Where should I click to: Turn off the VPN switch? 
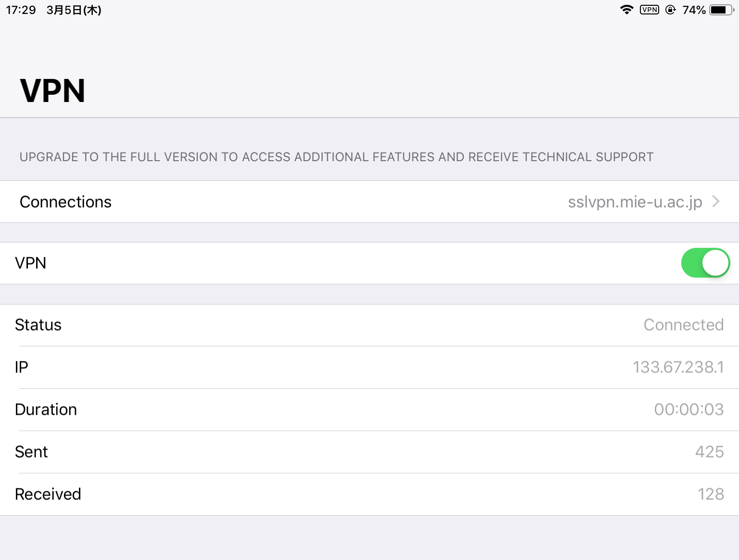point(705,263)
